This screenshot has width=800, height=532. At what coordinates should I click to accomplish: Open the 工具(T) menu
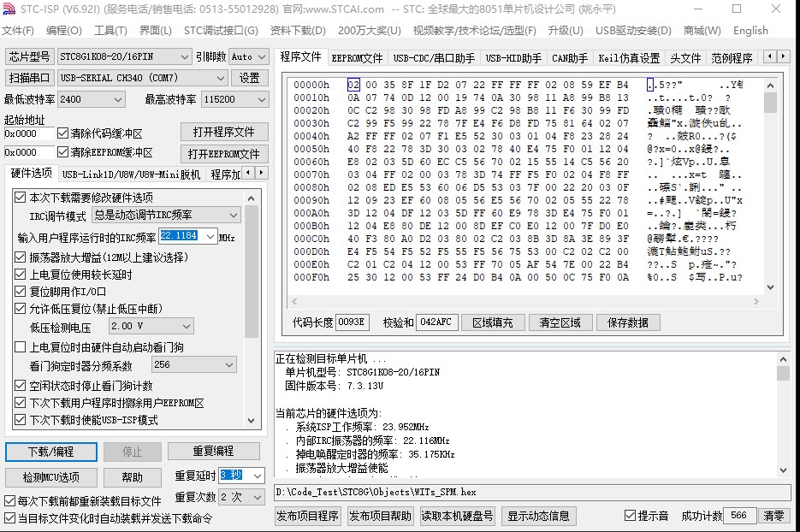pos(110,31)
